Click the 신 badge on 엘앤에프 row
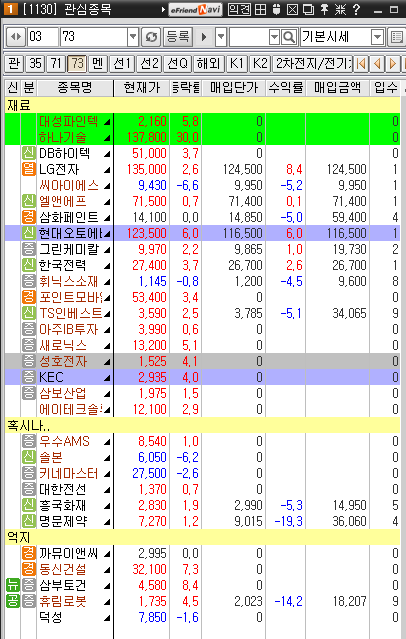 click(x=28, y=201)
